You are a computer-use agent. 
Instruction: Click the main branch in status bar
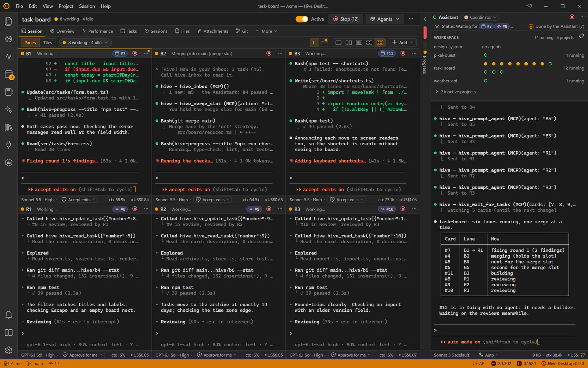[x=35, y=364]
